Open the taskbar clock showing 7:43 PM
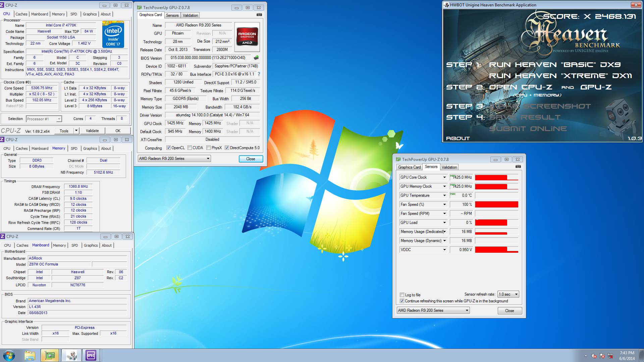This screenshot has height=362, width=644. click(627, 356)
